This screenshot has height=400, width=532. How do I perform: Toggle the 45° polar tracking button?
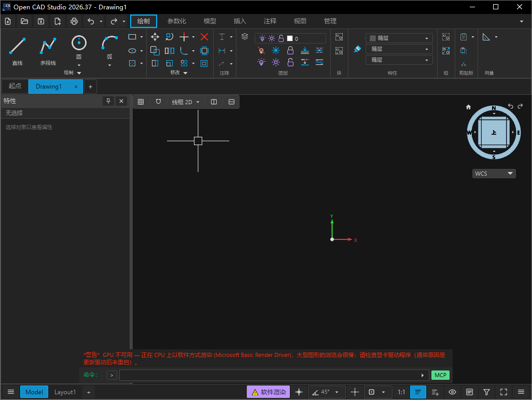321,392
